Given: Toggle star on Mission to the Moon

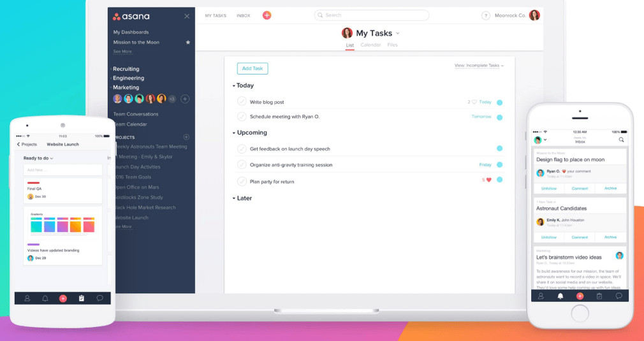Looking at the screenshot, I should coord(188,42).
